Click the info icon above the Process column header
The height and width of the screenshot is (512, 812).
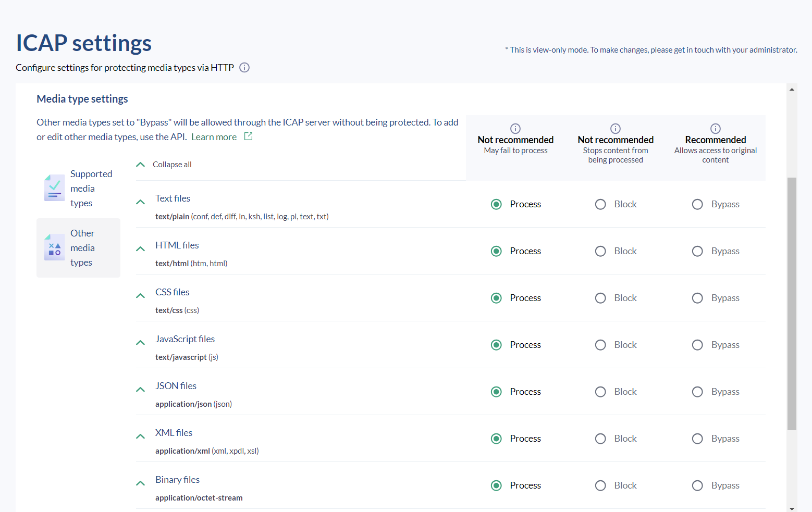(x=515, y=129)
